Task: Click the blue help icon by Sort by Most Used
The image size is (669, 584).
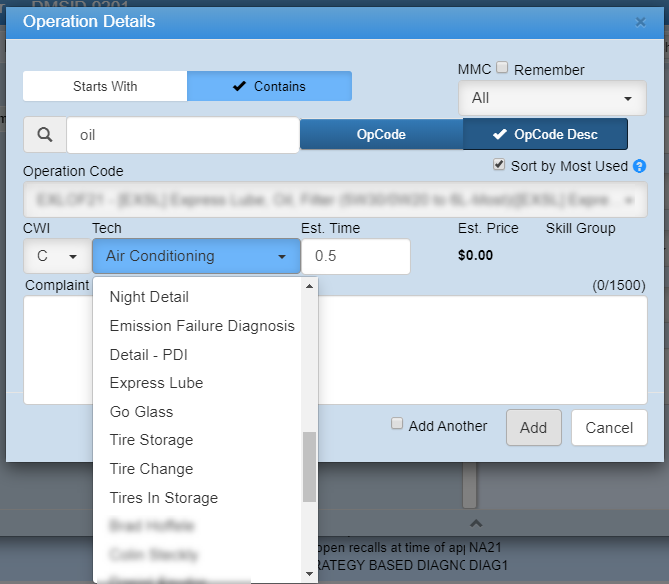Action: tap(640, 166)
